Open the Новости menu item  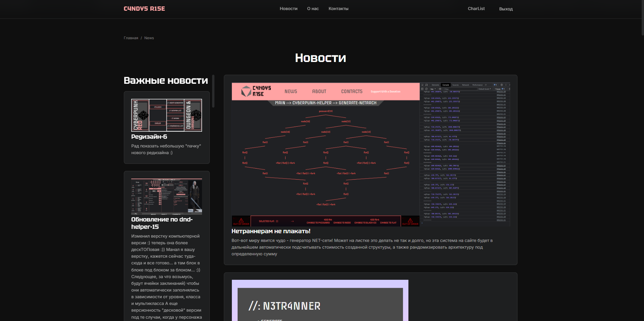coord(289,9)
